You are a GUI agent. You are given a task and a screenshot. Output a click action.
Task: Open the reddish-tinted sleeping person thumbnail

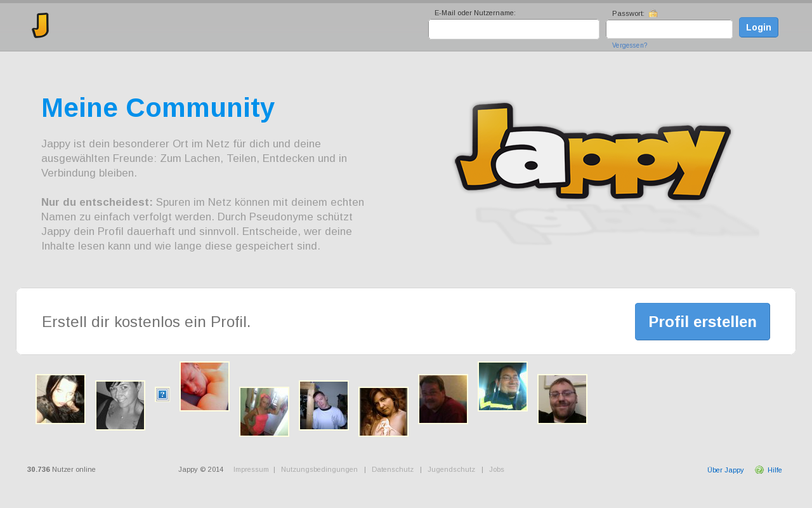tap(204, 386)
